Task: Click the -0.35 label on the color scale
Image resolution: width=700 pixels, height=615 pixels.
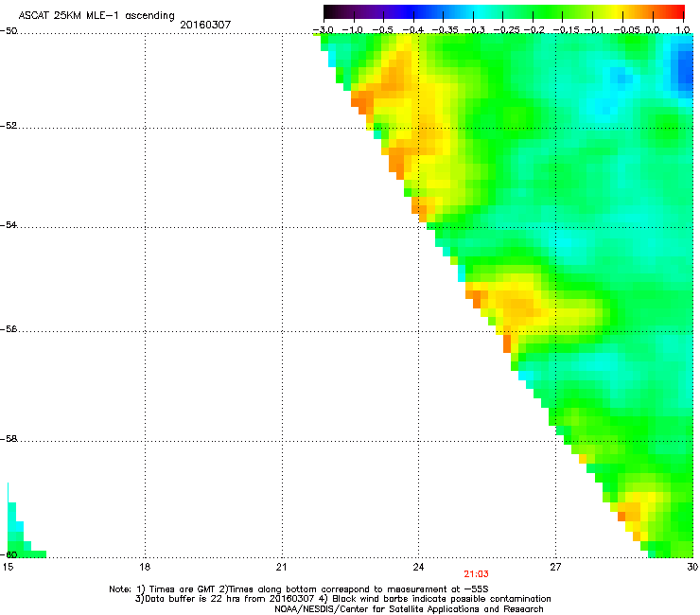Action: point(446,30)
